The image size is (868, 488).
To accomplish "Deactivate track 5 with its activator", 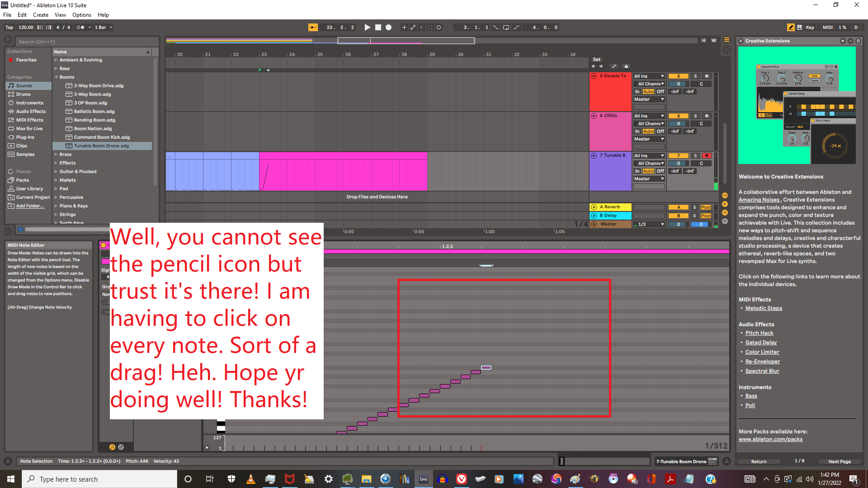I will click(678, 76).
